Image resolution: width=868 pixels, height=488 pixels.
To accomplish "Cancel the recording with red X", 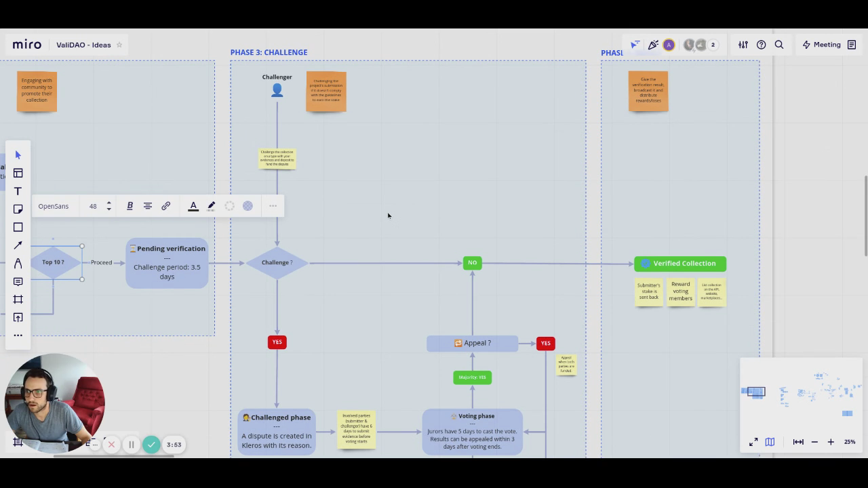I will point(112,445).
